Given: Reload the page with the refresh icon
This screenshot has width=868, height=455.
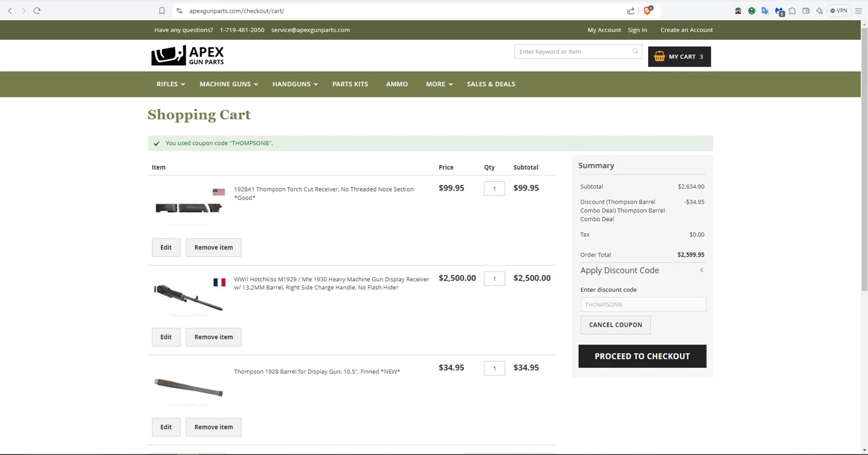Looking at the screenshot, I should pyautogui.click(x=37, y=10).
